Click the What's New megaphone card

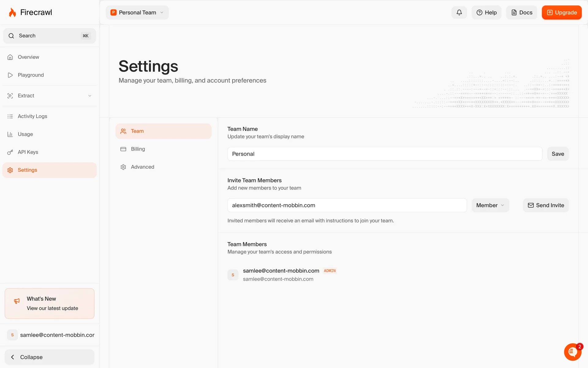point(49,303)
